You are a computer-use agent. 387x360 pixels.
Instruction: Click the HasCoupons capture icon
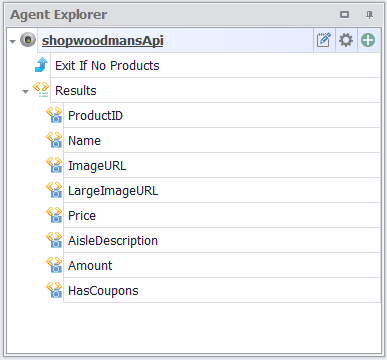coord(54,290)
